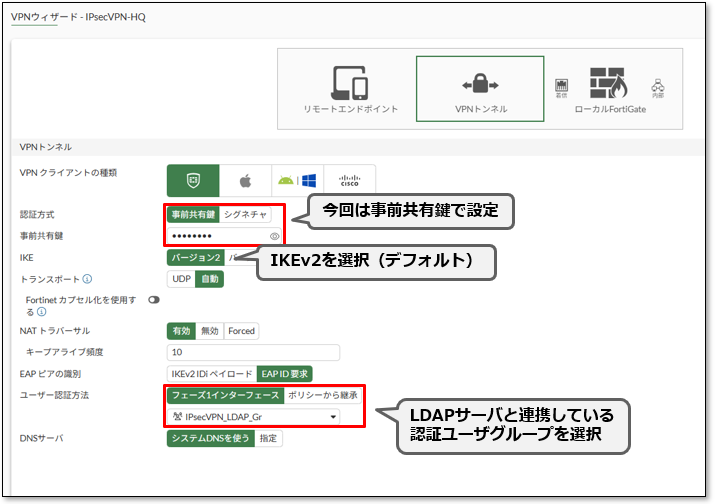
Task: Open the IPsecVPN_LDAP_Gr user group dropdown
Action: [253, 416]
